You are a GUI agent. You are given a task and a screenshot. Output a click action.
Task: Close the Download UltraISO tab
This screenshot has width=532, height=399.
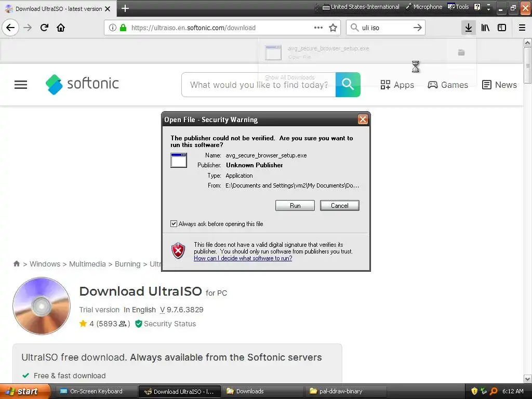[108, 9]
